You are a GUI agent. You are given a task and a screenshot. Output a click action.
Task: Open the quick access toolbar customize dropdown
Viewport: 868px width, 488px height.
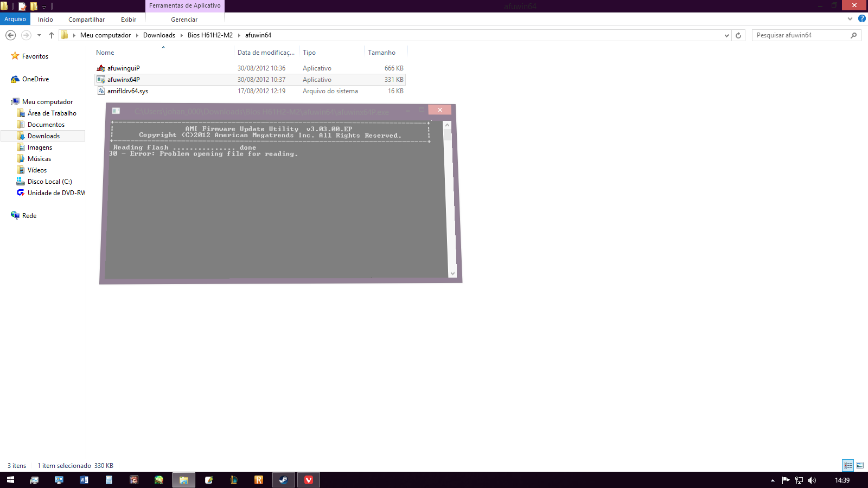click(44, 7)
